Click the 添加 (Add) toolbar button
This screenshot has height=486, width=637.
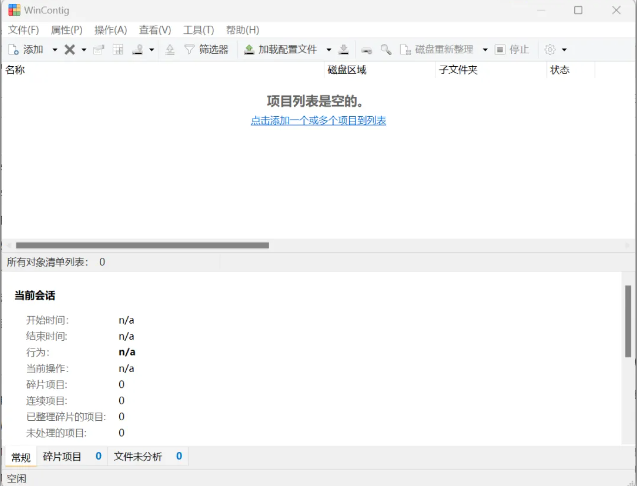pyautogui.click(x=26, y=49)
